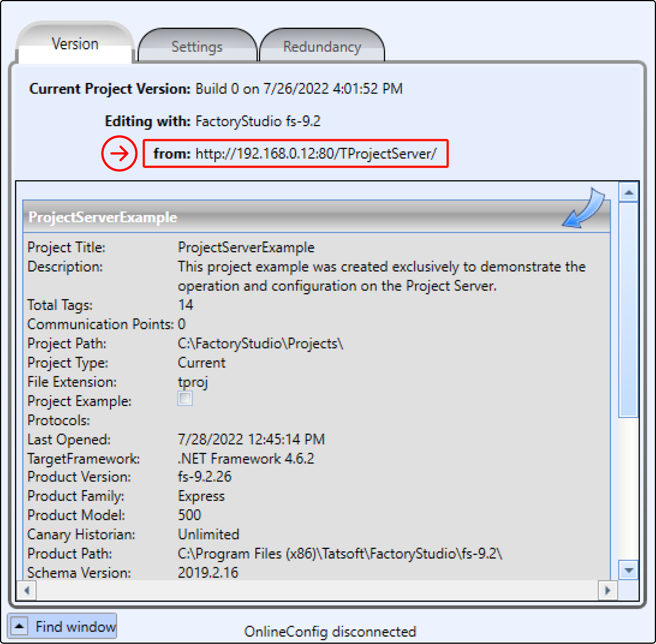Viewport: 656px width, 644px height.
Task: Click Canary Historian value Unlimited
Action: point(208,534)
